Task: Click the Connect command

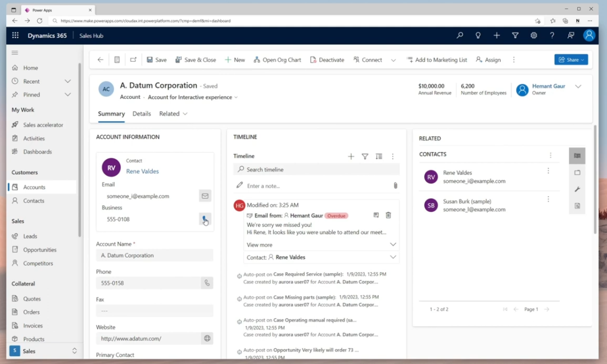Action: pyautogui.click(x=368, y=60)
